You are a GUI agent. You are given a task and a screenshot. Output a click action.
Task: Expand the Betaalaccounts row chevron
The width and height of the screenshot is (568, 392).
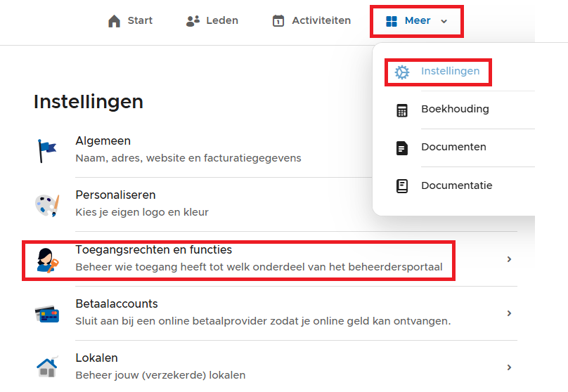coord(509,313)
